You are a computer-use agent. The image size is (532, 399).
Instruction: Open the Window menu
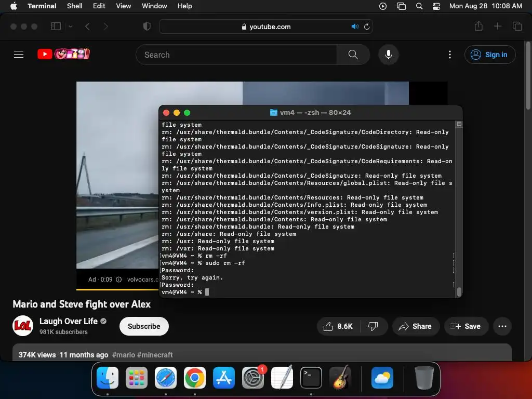154,6
